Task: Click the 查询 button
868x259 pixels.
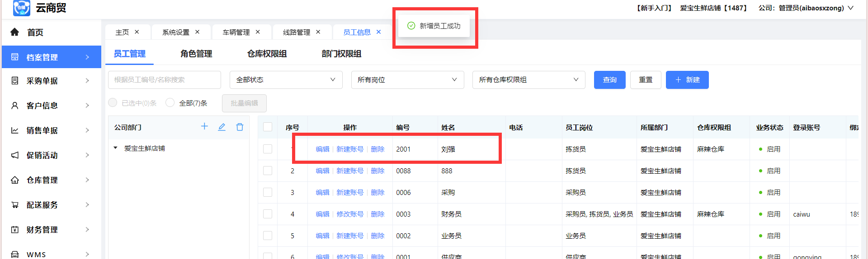Action: [609, 80]
